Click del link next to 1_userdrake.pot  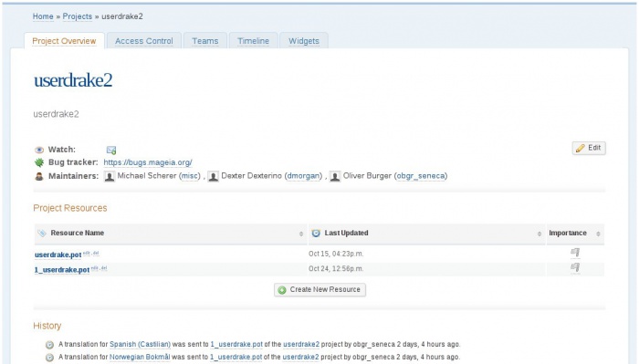click(x=104, y=268)
